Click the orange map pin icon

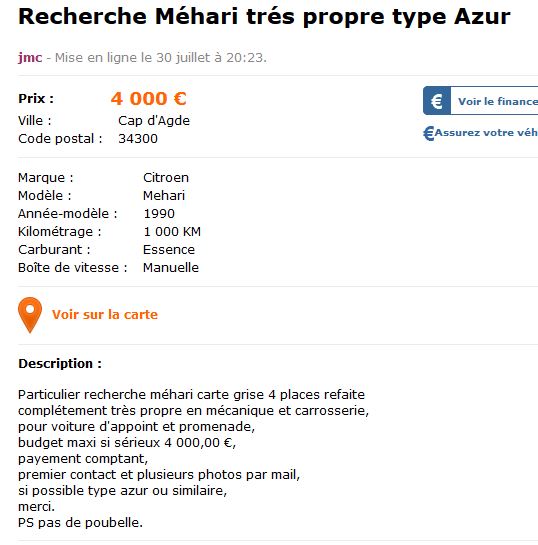coord(30,315)
